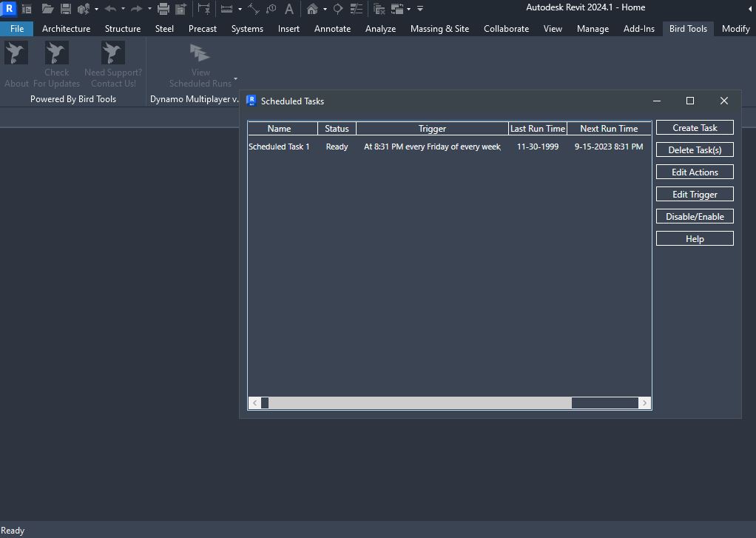Switch to the Massing & Site tab

point(439,28)
